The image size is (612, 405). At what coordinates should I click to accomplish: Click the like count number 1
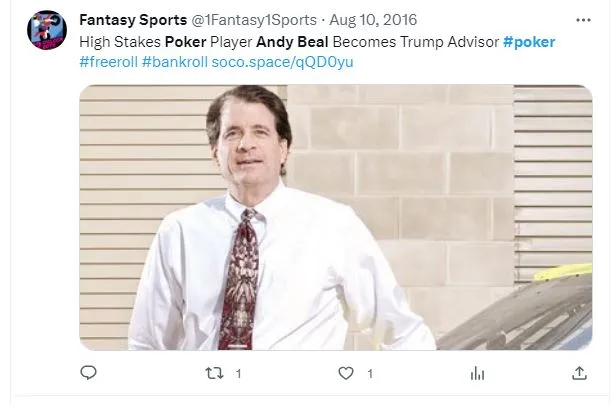pyautogui.click(x=370, y=374)
